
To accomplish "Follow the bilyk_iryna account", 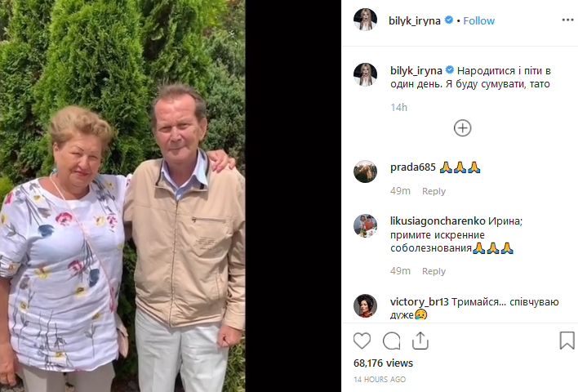I will 478,21.
